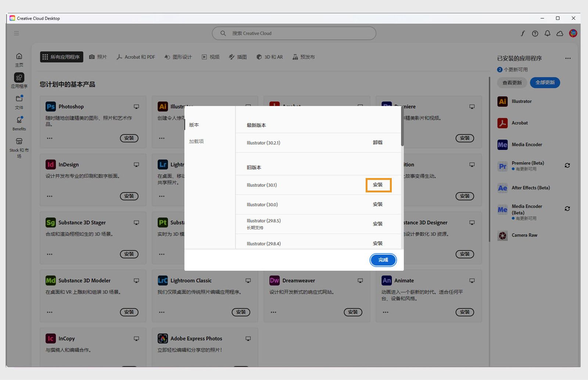Click the 完成 button in the dialog
The height and width of the screenshot is (380, 588).
pos(383,260)
